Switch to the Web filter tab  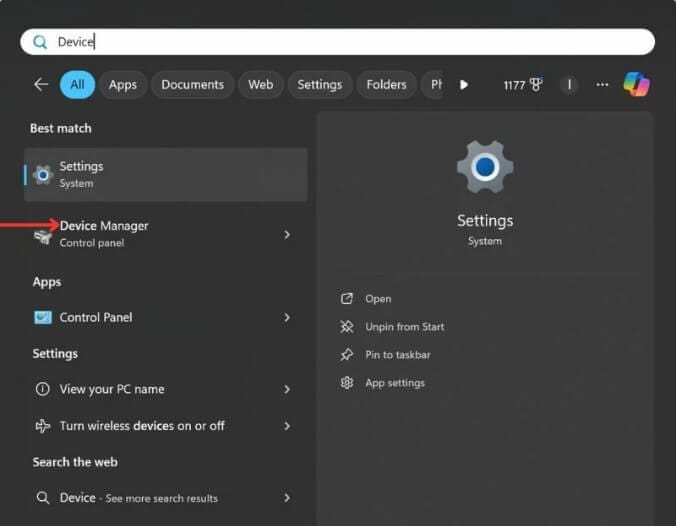260,85
